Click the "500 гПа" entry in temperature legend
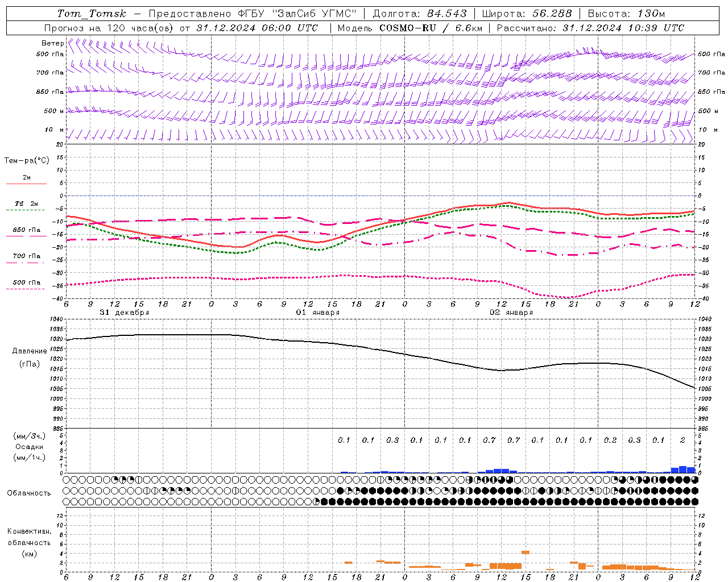This screenshot has height=582, width=728. pos(27,282)
